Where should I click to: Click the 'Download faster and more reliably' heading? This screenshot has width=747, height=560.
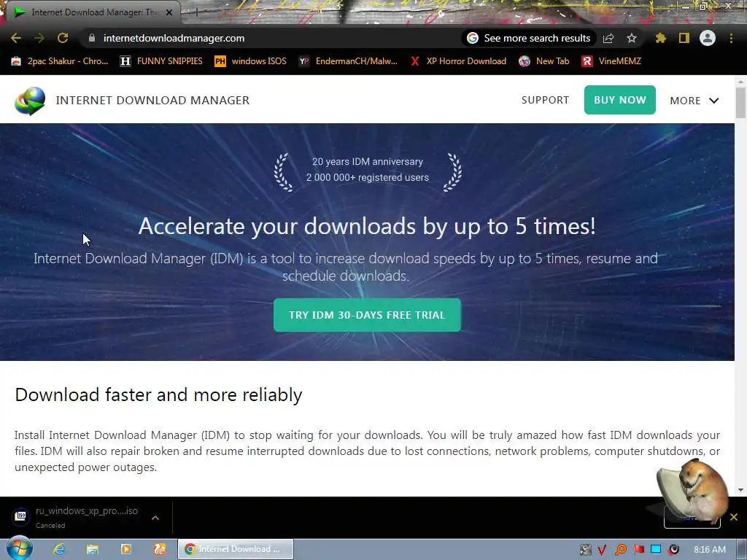(x=158, y=394)
